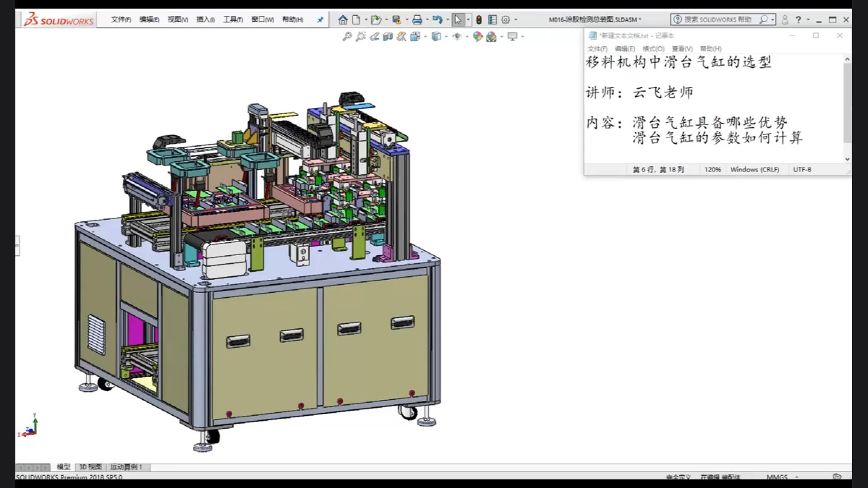Viewport: 868px width, 488px height.
Task: Expand the Hide/Show Items dropdown arrow
Action: click(x=467, y=37)
